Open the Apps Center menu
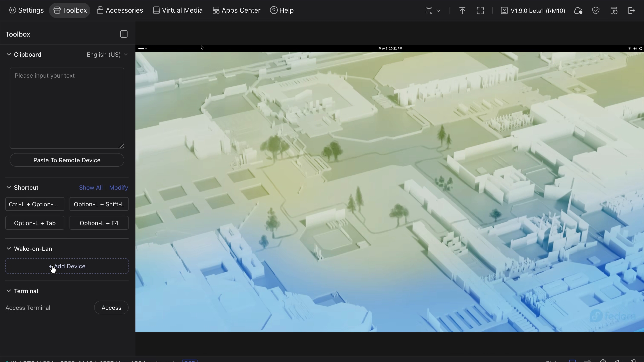The image size is (644, 362). point(236,10)
